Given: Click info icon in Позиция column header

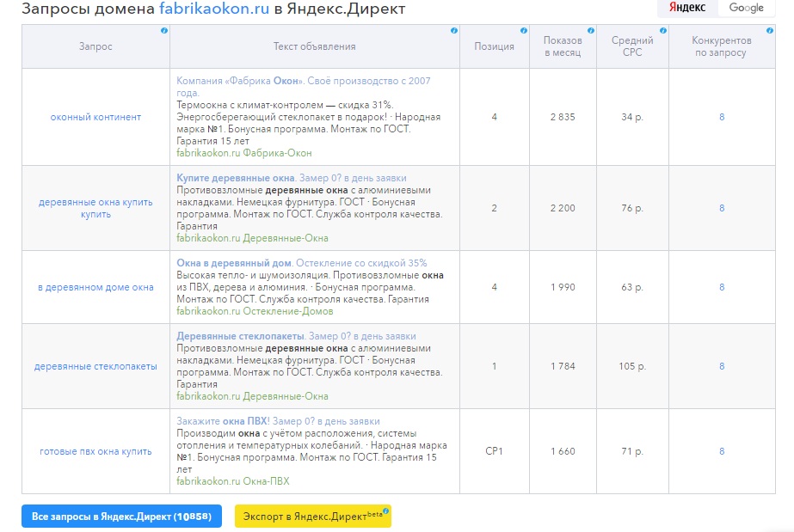Looking at the screenshot, I should [x=523, y=31].
